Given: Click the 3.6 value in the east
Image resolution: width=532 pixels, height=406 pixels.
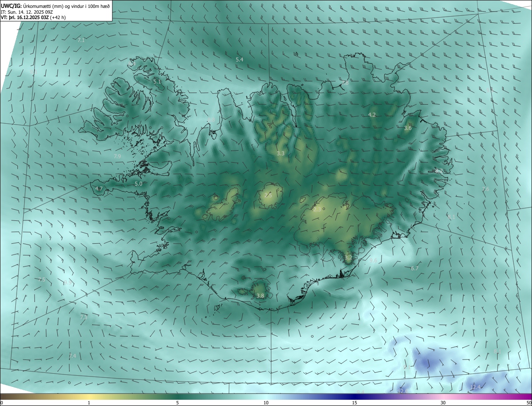Looking at the screenshot, I should click(408, 128).
